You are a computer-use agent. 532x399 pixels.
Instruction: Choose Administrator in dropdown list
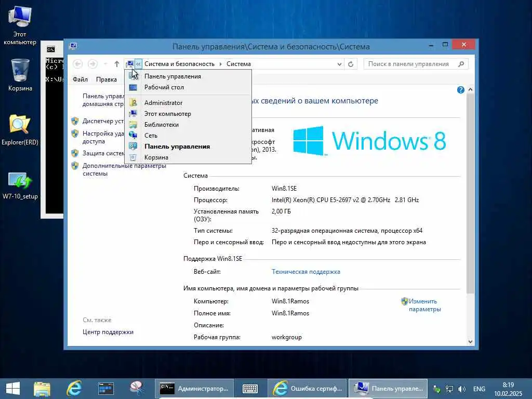coord(188,103)
